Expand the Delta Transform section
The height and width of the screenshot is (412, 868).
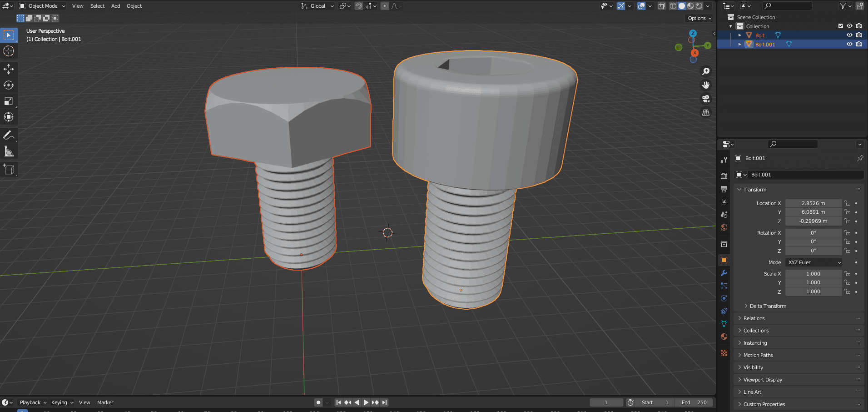coord(768,306)
